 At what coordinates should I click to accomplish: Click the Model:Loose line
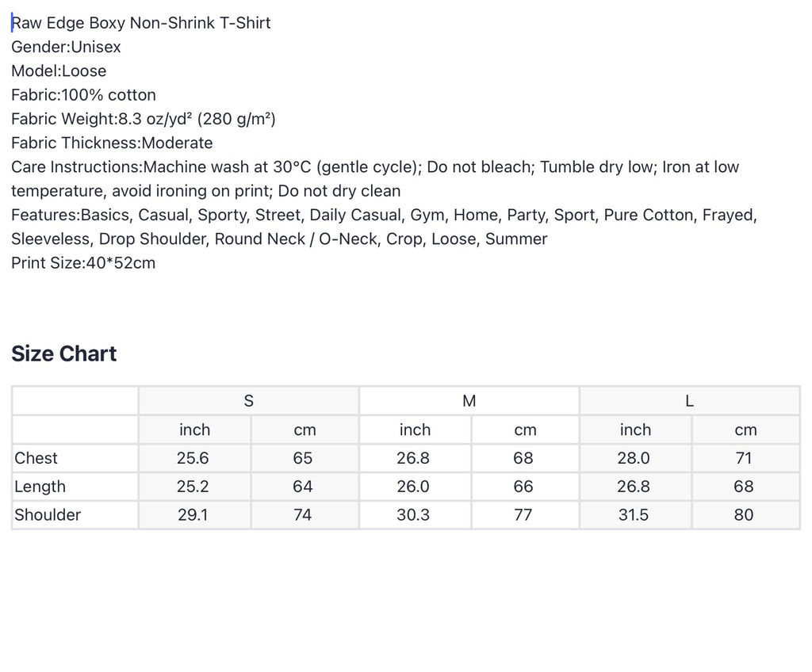tap(59, 71)
